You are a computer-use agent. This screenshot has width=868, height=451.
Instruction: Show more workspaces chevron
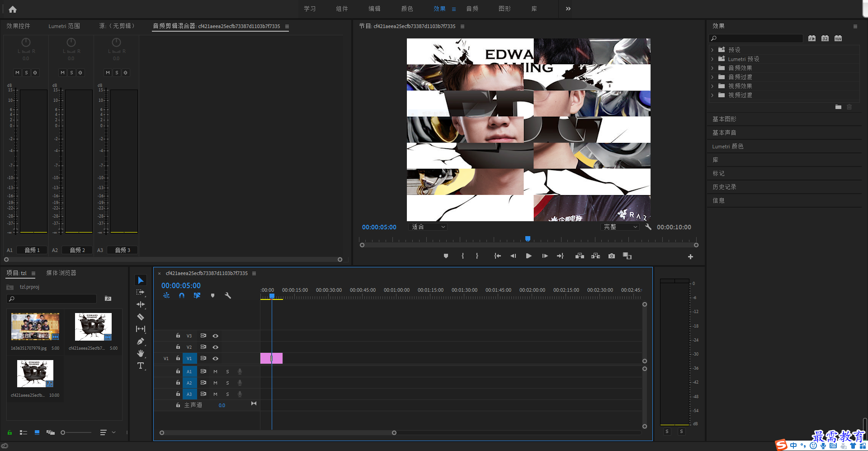point(568,9)
